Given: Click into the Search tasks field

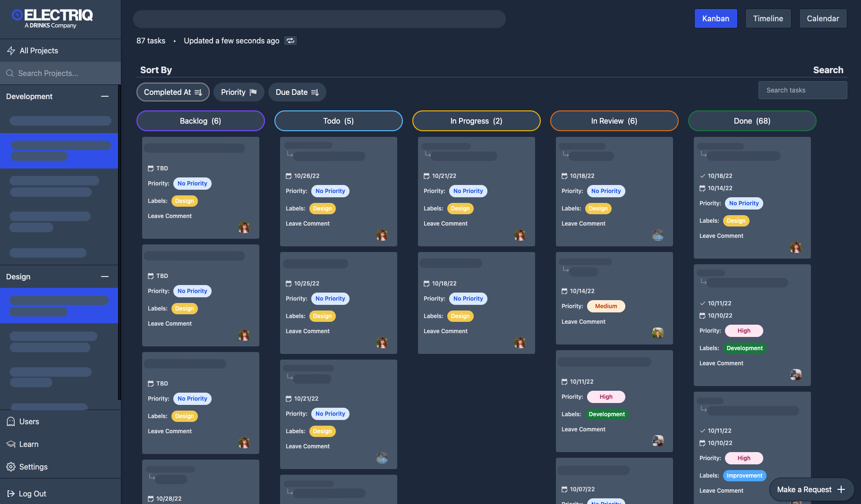Looking at the screenshot, I should pyautogui.click(x=802, y=90).
